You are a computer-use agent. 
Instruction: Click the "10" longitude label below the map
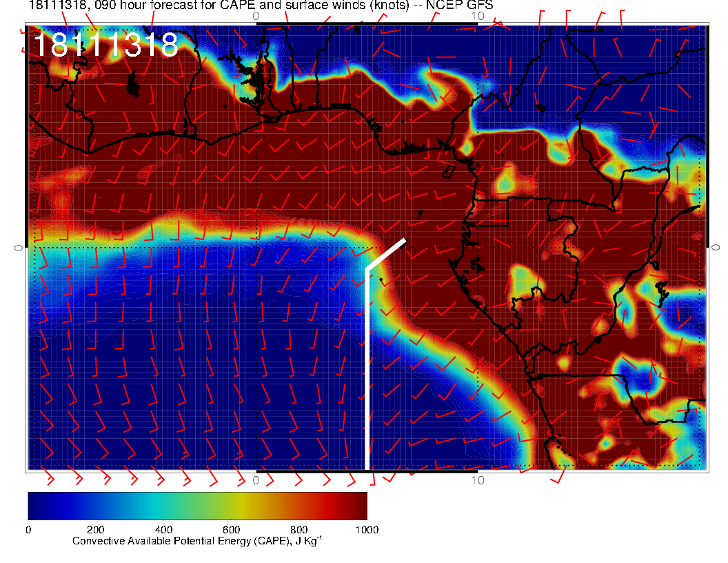pos(477,480)
